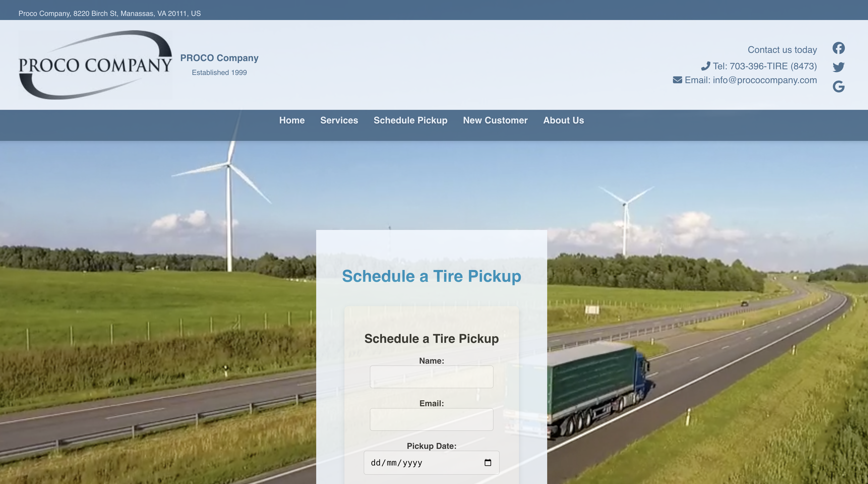Click the Pickup Date dd/mm/yyyy field
The width and height of the screenshot is (868, 484).
point(431,463)
